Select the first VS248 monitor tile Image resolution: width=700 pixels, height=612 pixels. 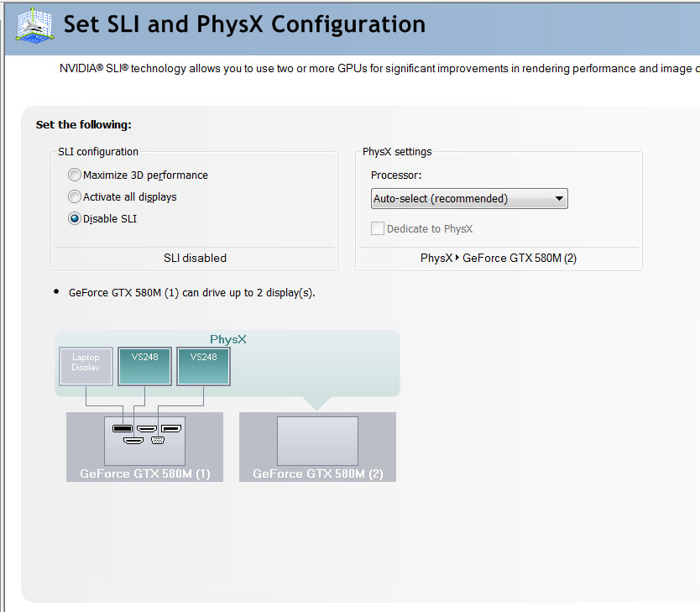pos(144,366)
